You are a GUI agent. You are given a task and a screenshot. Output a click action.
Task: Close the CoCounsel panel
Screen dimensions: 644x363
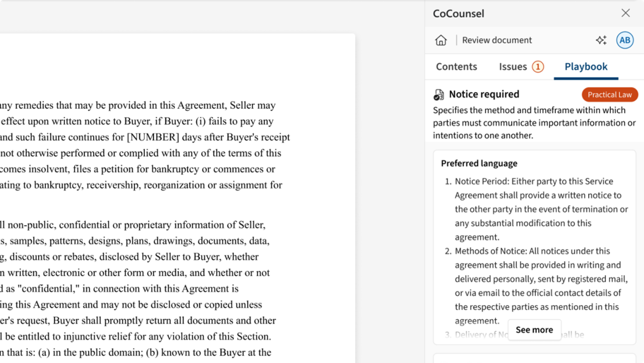tap(625, 13)
